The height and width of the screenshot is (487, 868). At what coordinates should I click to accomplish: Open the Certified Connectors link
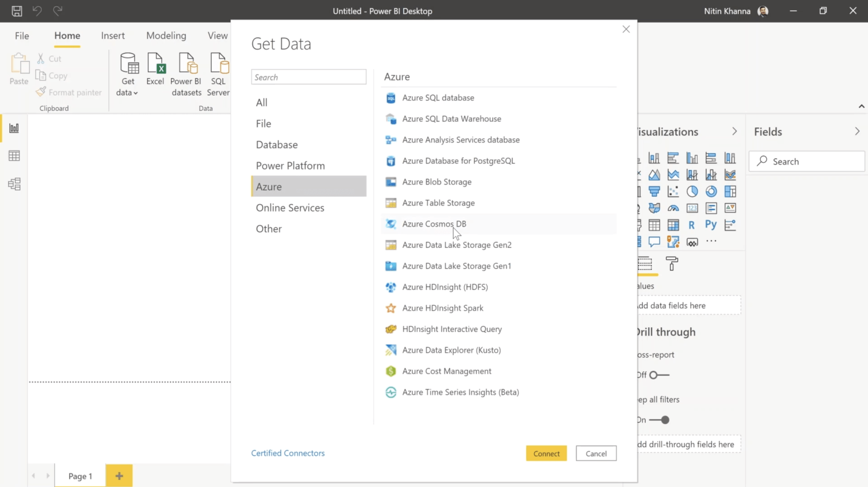coord(288,453)
